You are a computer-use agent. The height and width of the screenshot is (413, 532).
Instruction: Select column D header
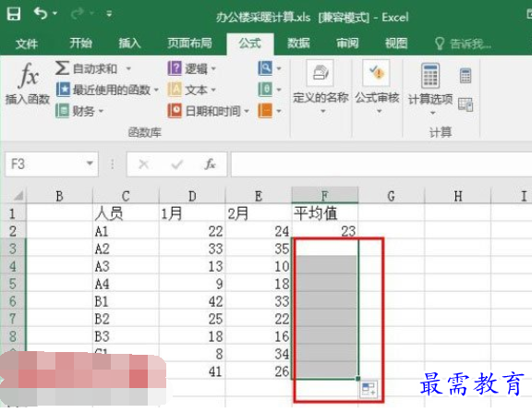(192, 196)
